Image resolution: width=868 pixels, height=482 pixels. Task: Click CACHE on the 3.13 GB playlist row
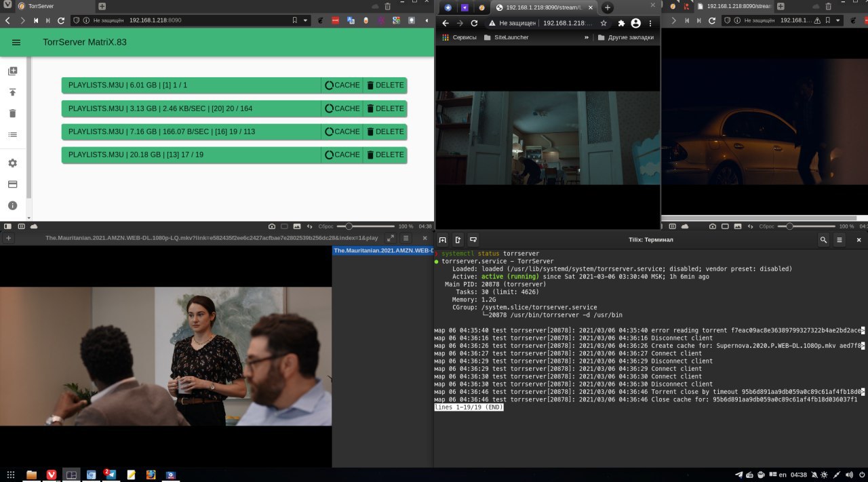click(x=342, y=108)
